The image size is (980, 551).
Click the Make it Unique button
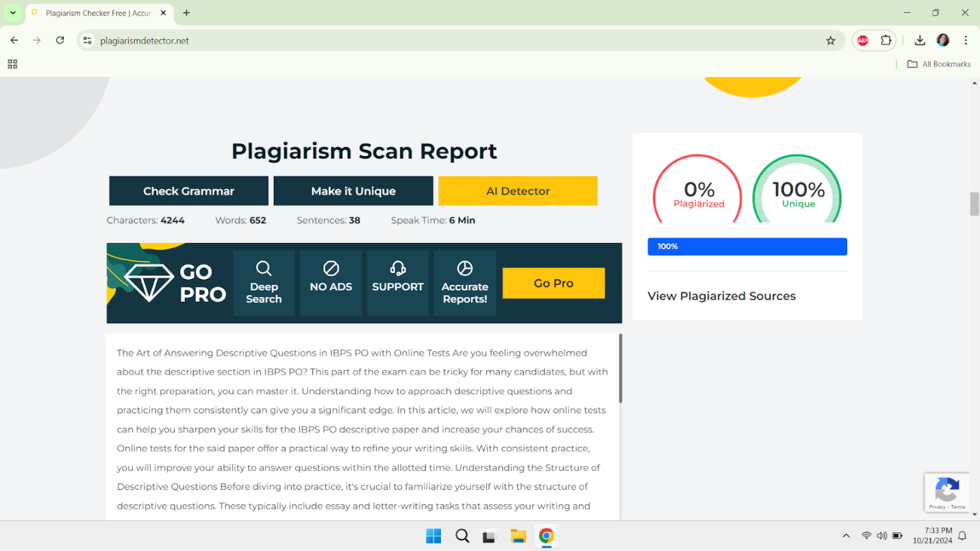click(353, 191)
